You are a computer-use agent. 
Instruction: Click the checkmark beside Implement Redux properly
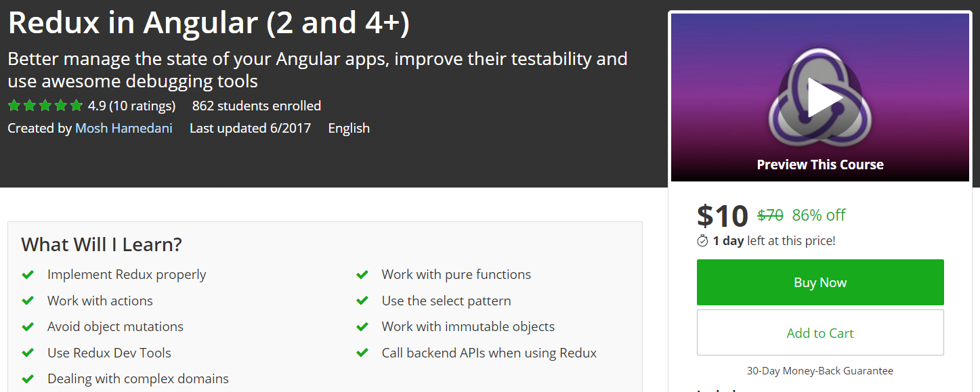pos(28,275)
